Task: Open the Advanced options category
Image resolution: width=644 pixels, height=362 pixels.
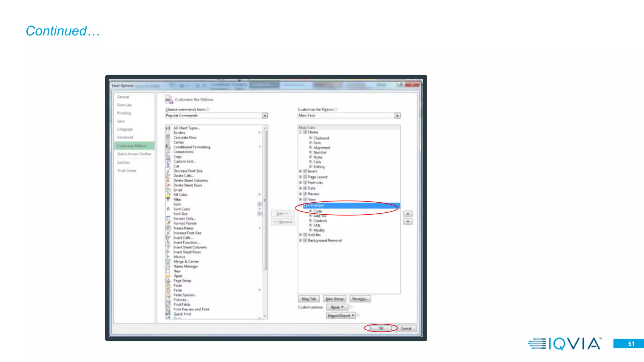Action: pos(125,137)
